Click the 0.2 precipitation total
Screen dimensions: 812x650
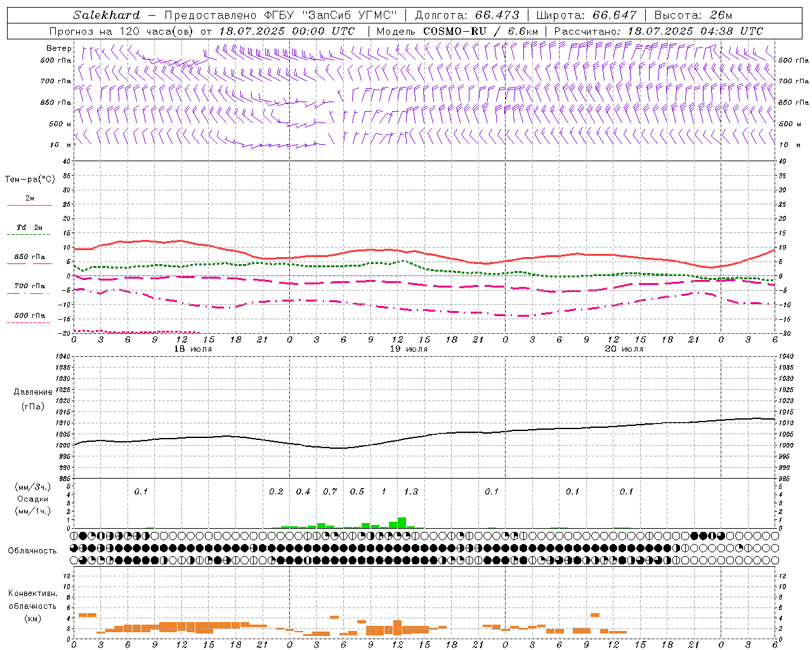(x=276, y=491)
